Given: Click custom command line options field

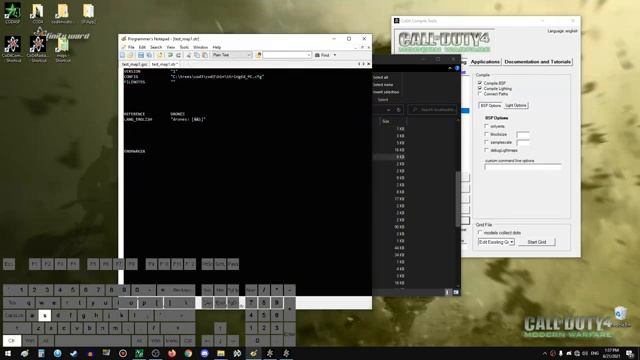Looking at the screenshot, I should pos(522,167).
